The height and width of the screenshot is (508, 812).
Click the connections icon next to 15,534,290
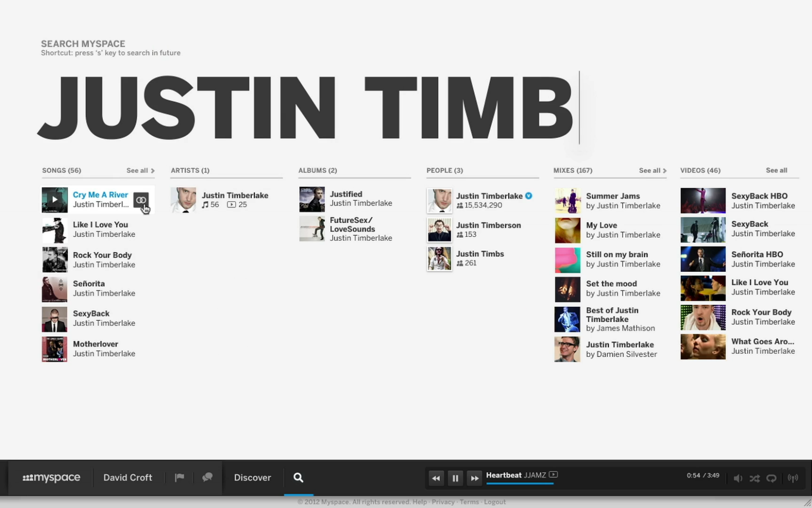click(460, 206)
